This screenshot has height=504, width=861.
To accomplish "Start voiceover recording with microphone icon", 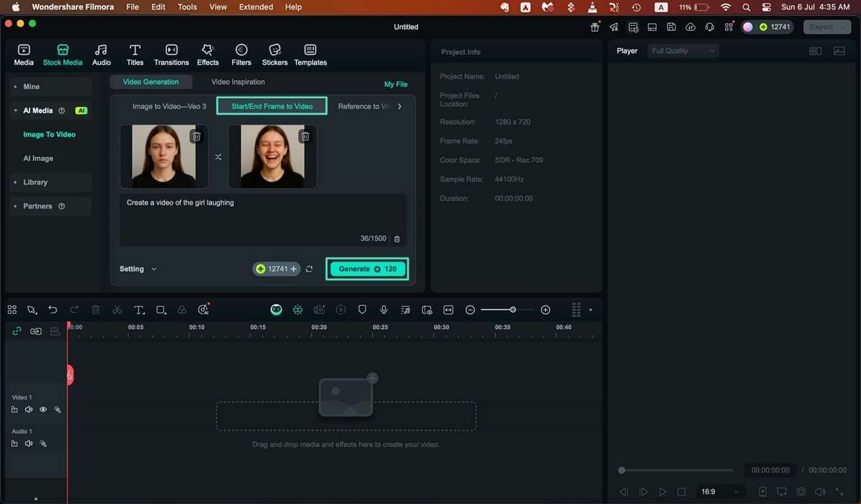I will [x=383, y=310].
